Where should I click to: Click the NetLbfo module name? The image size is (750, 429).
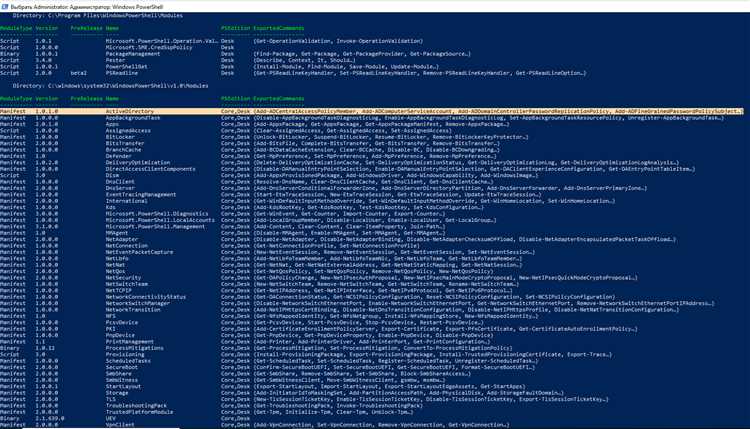pos(117,259)
